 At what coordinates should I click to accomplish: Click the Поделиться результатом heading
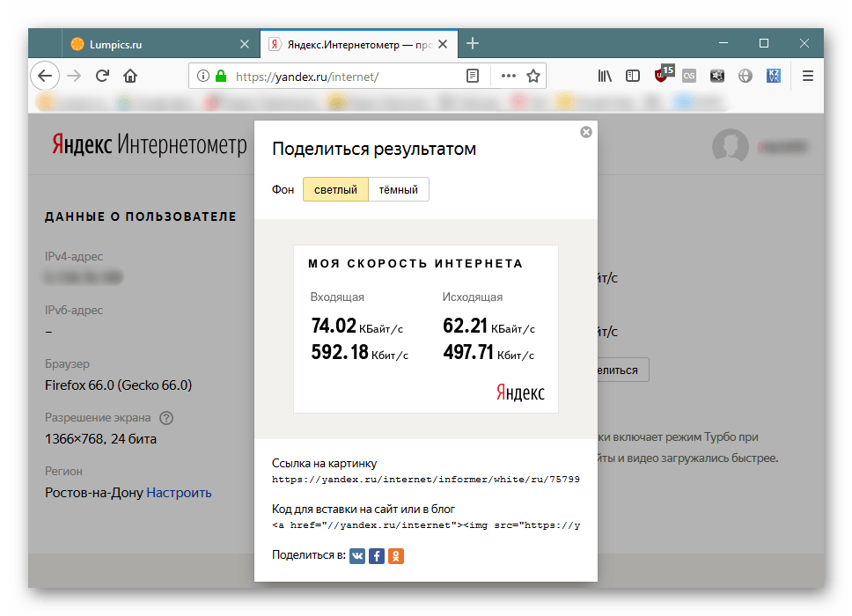click(374, 149)
